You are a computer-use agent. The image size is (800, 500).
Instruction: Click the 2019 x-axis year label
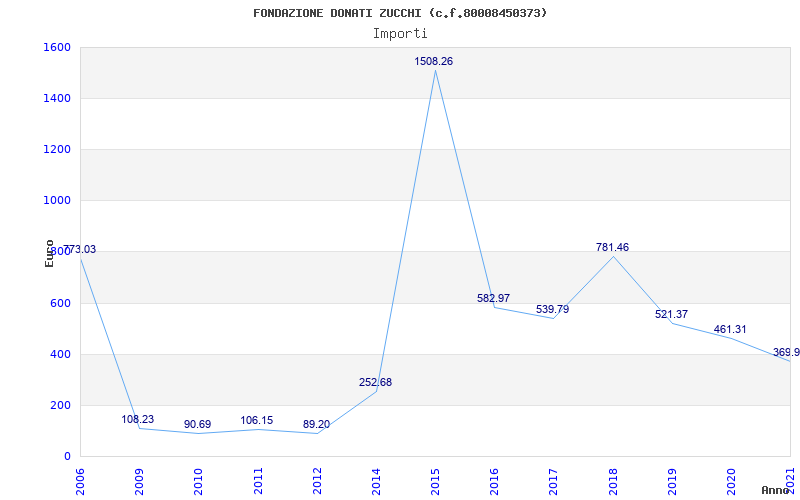pyautogui.click(x=672, y=481)
